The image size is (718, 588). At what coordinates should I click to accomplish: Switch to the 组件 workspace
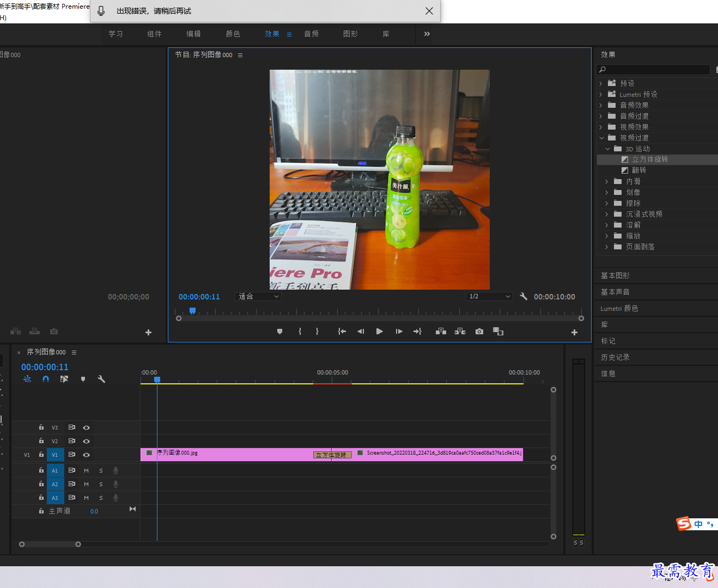154,34
